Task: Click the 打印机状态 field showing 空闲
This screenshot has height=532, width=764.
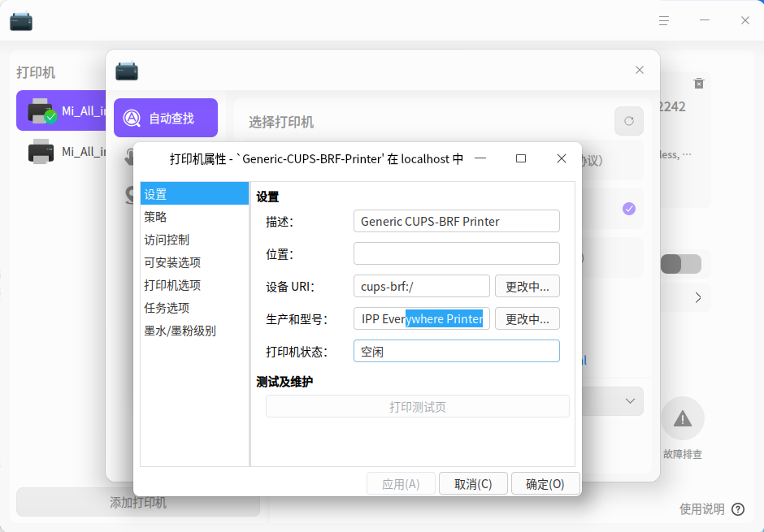Action: 457,351
